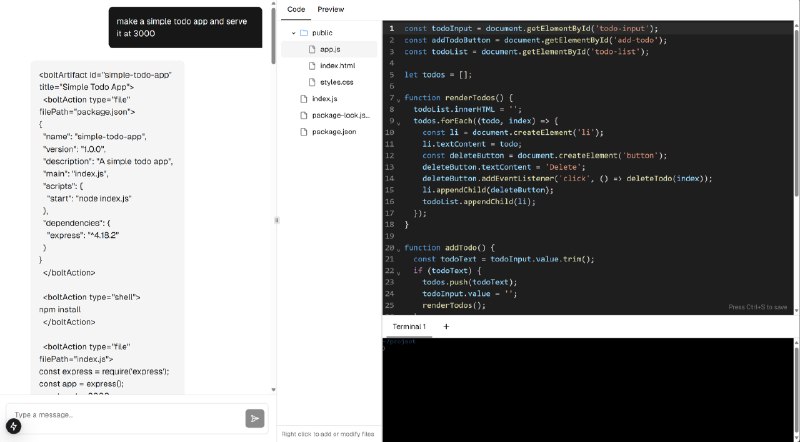
Task: Click the package.json file icon
Action: point(304,132)
